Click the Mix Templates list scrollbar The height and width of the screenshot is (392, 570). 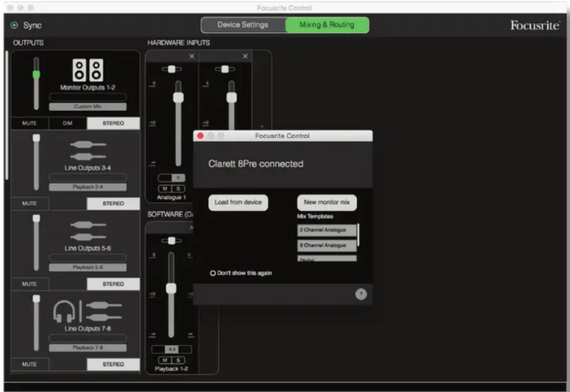358,235
